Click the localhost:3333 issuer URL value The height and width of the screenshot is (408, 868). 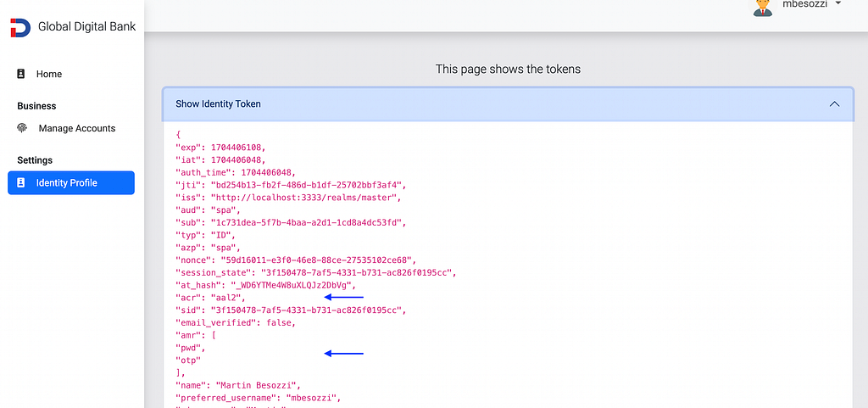point(305,198)
